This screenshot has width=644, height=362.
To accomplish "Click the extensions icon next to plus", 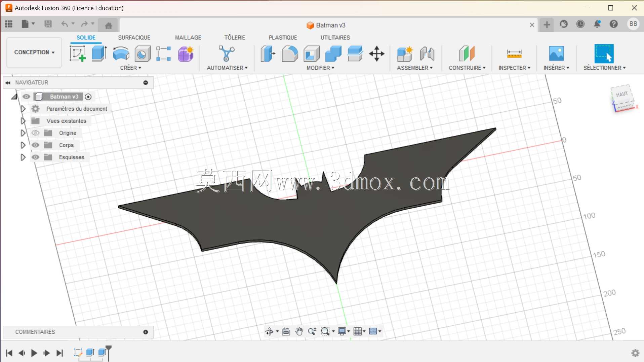I will click(564, 24).
